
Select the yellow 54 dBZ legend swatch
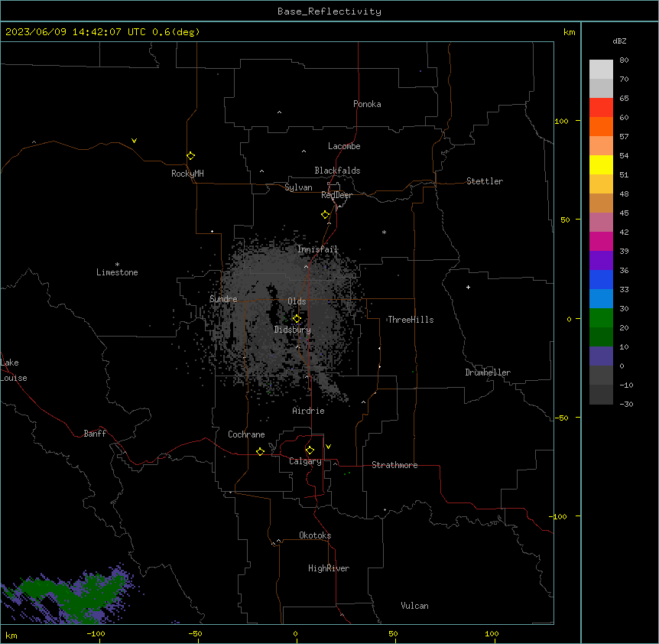[x=601, y=164]
